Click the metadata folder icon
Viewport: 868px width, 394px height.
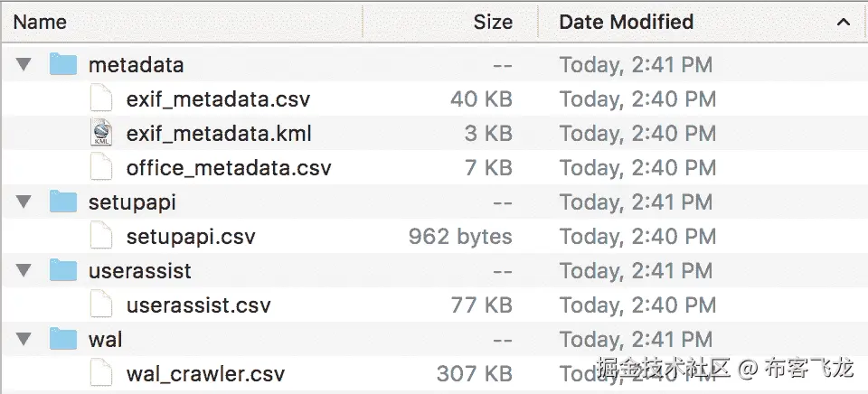pyautogui.click(x=63, y=65)
